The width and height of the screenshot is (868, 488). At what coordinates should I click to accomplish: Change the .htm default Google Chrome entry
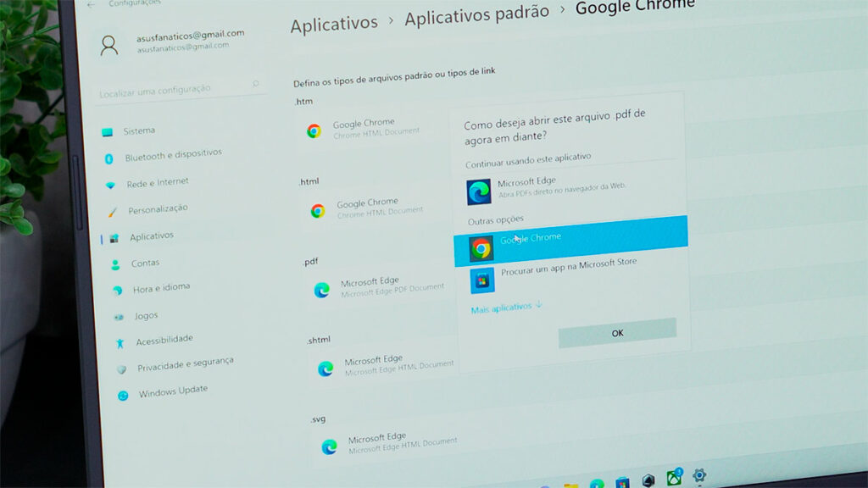[x=374, y=129]
